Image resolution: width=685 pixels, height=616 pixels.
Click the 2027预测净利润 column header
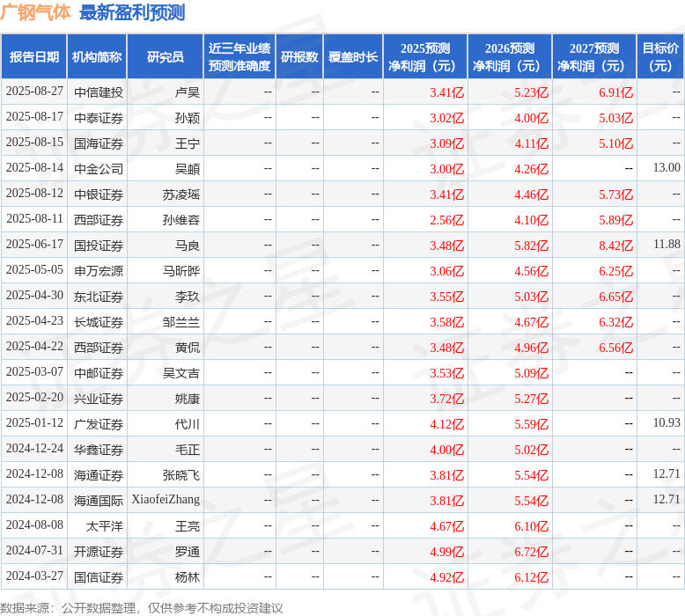(x=594, y=56)
